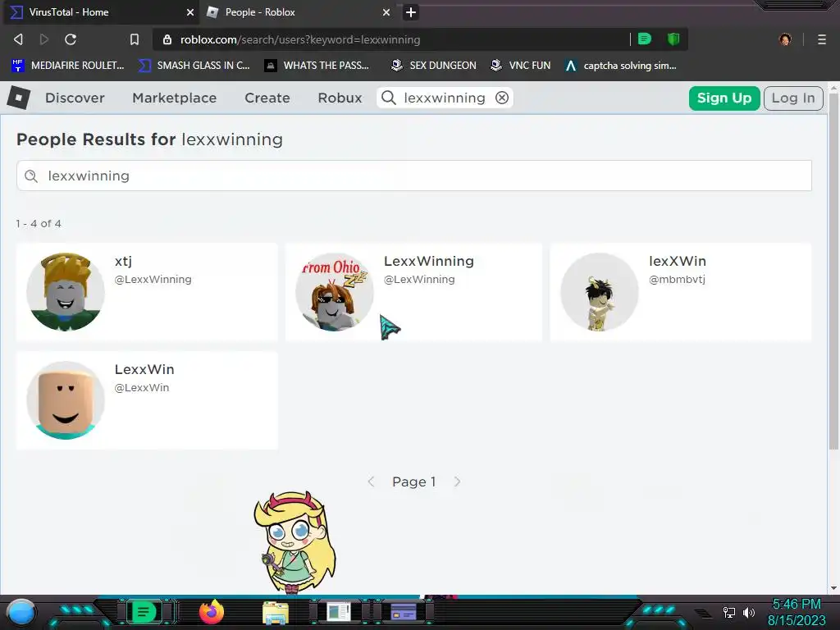Open a new browser tab
Viewport: 840px width, 630px height.
point(411,12)
